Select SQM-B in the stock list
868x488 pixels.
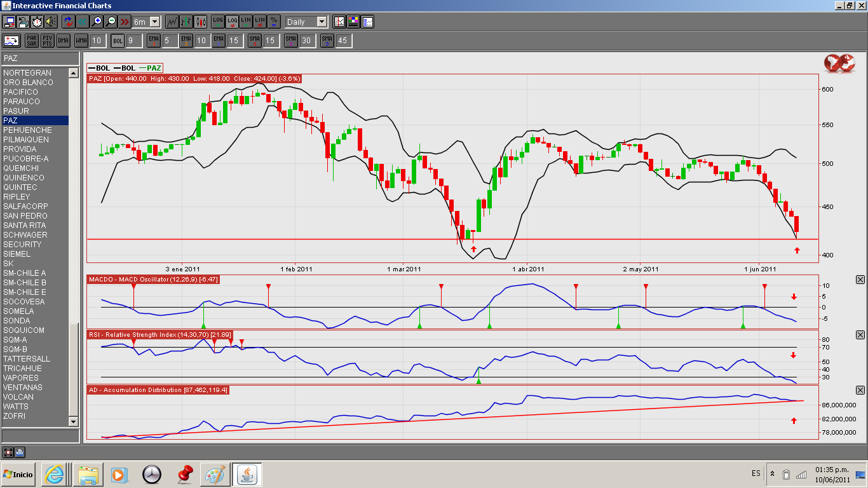tap(34, 349)
